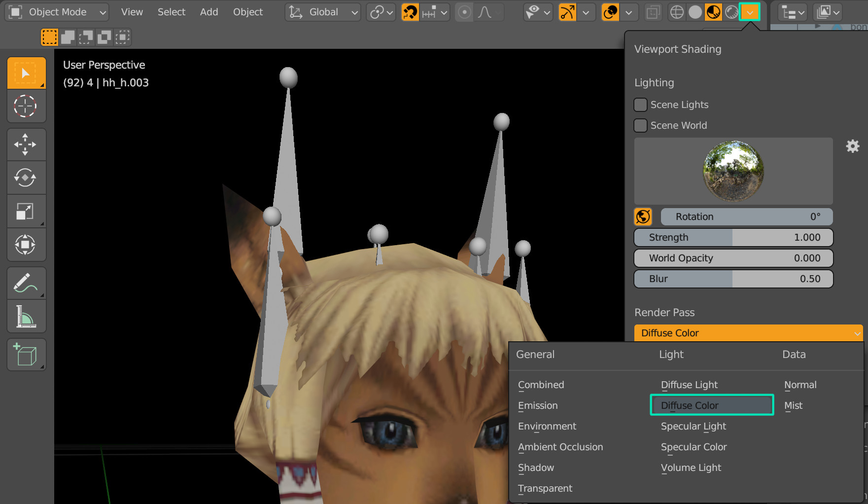Image resolution: width=868 pixels, height=504 pixels.
Task: Switch to Rendered viewport shading
Action: coord(731,12)
